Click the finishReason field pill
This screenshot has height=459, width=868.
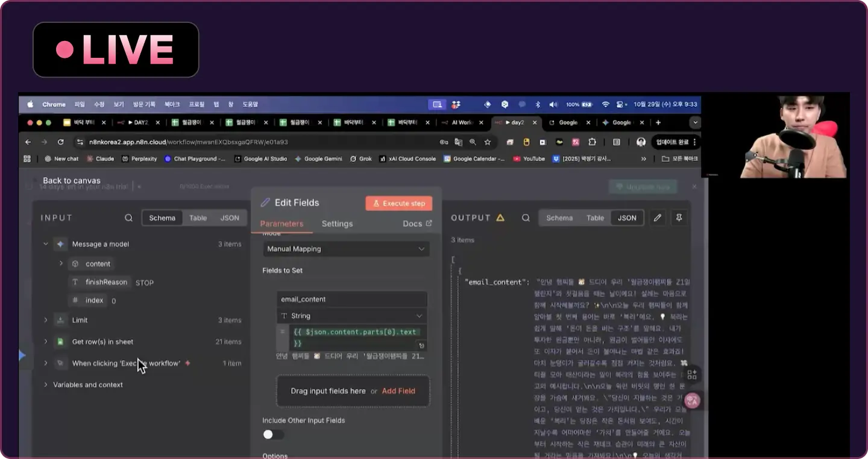pos(100,282)
